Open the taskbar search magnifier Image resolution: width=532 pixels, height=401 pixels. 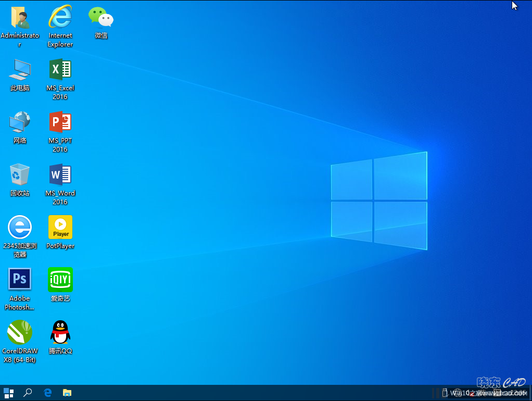tap(28, 393)
